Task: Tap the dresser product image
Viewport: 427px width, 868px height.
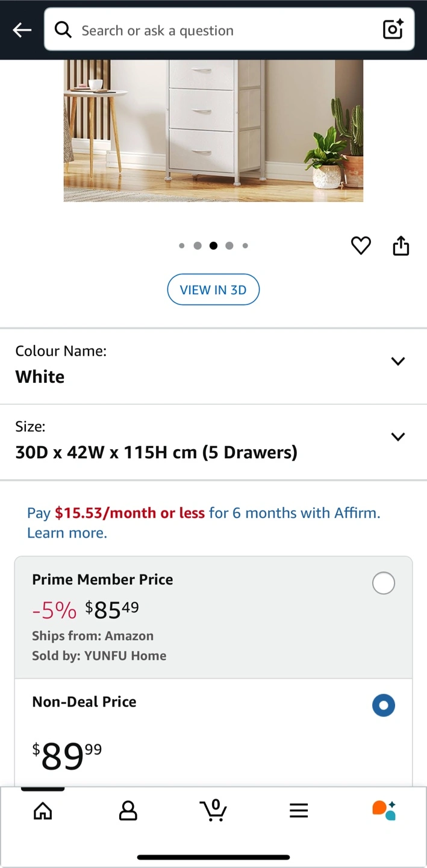Action: (x=213, y=131)
